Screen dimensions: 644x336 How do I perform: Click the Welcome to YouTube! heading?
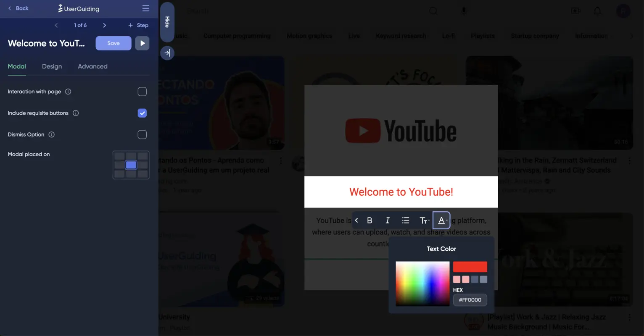click(x=401, y=192)
